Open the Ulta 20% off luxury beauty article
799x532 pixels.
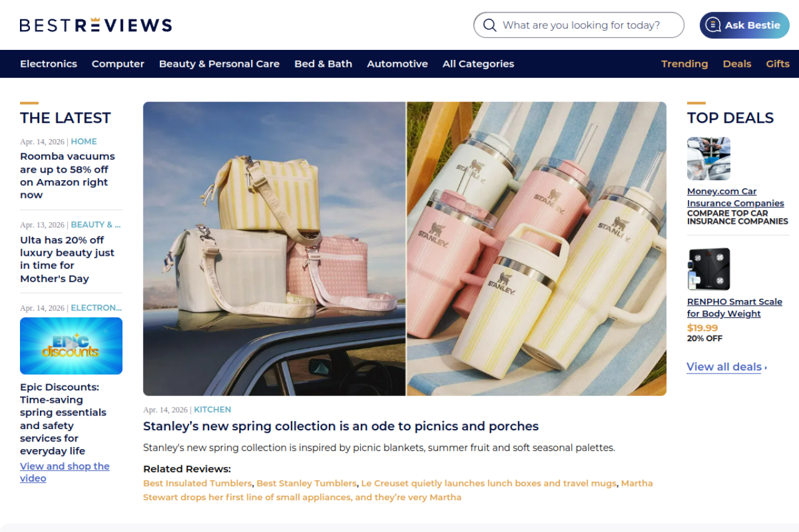[67, 259]
